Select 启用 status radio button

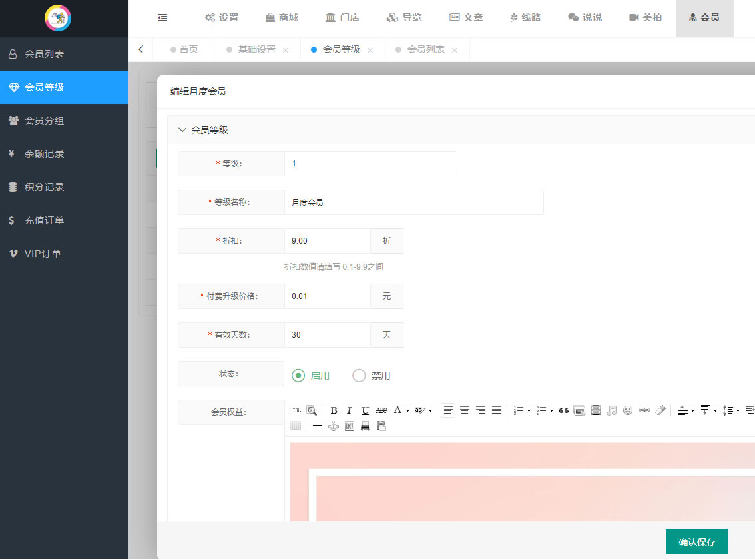point(298,376)
